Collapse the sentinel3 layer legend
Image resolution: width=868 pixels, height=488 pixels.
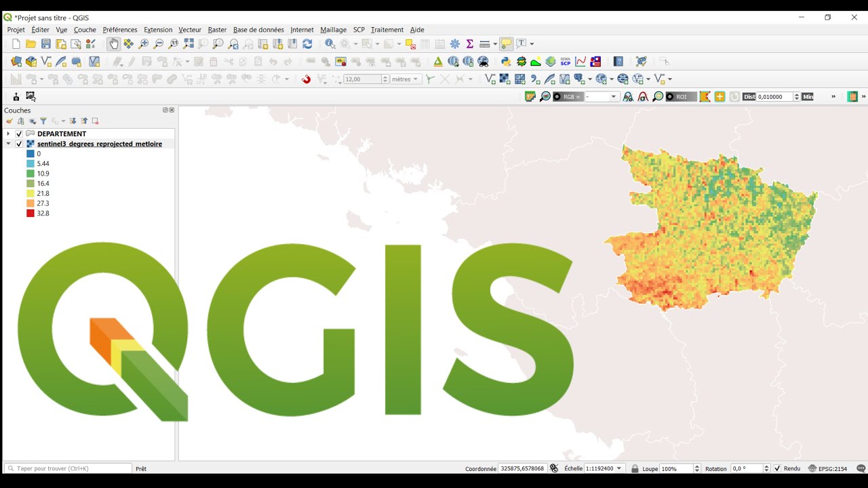pyautogui.click(x=8, y=144)
